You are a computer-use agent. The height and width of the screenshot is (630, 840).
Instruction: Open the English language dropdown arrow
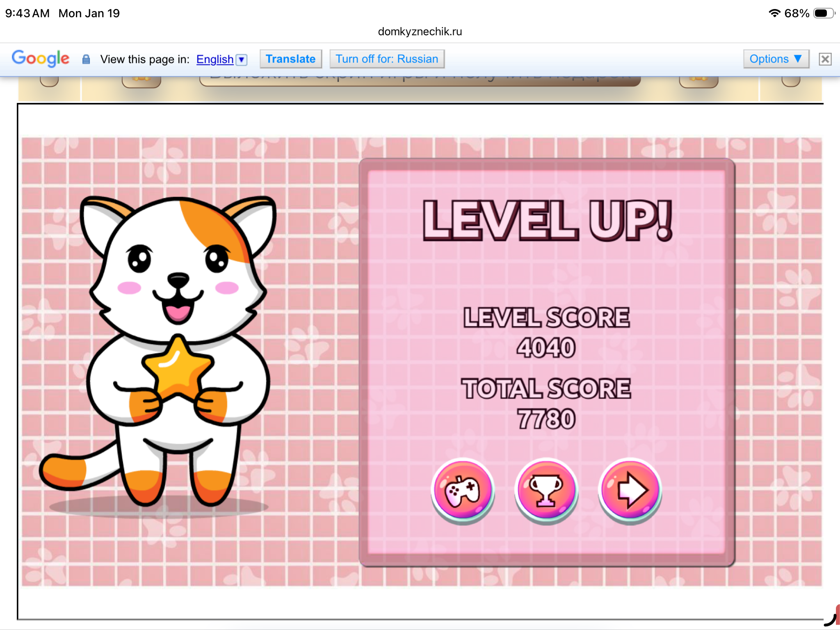242,60
